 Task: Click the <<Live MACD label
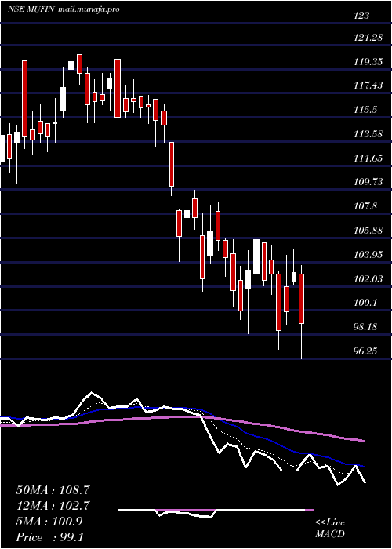330,529
